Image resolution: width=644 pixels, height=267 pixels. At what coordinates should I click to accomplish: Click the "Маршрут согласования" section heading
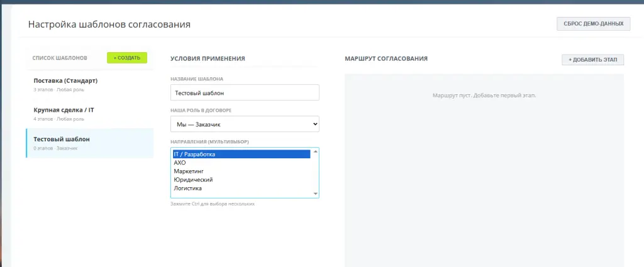386,58
